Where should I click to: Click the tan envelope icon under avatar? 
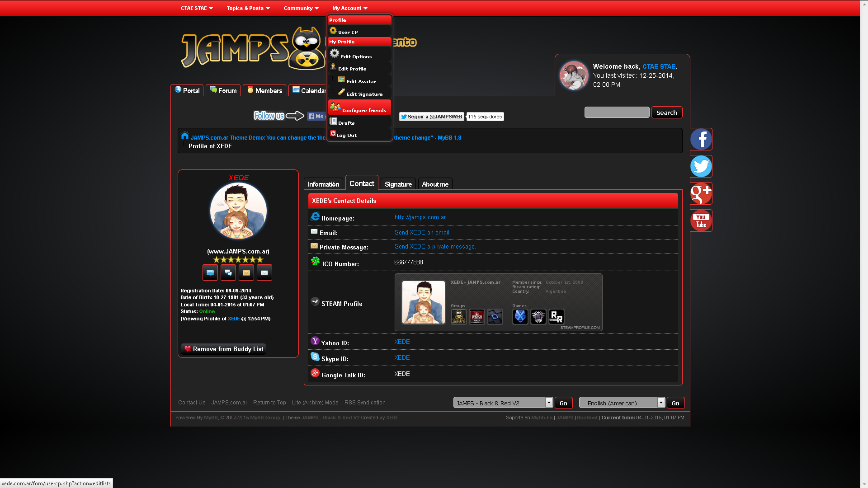point(246,272)
